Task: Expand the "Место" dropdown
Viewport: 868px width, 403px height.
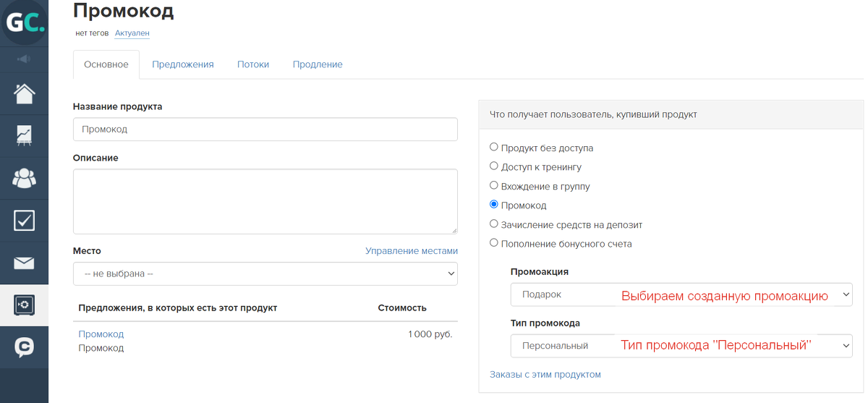Action: (x=265, y=273)
